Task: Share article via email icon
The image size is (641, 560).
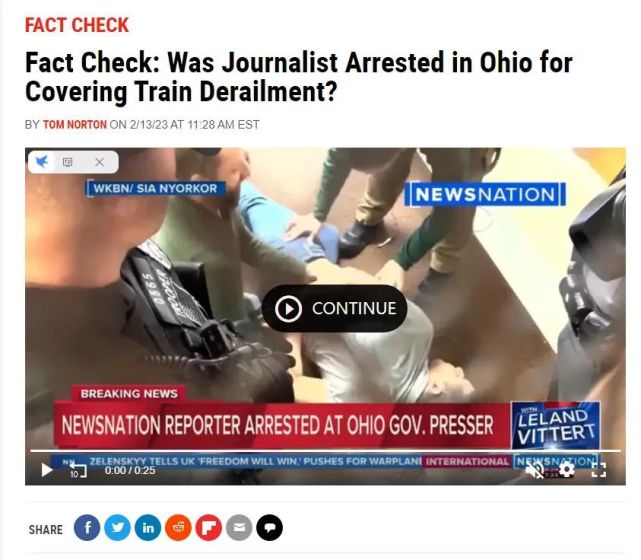Action: (x=239, y=528)
